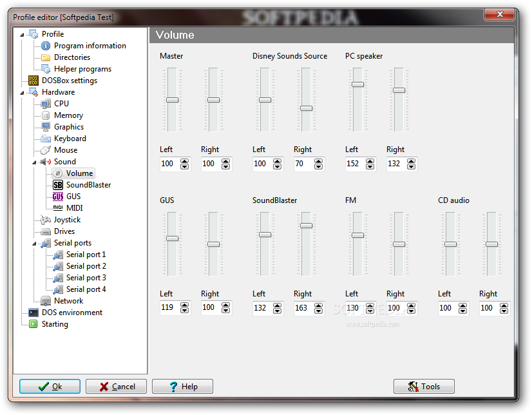Image resolution: width=532 pixels, height=415 pixels.
Task: Select Program information in the tree
Action: click(90, 46)
